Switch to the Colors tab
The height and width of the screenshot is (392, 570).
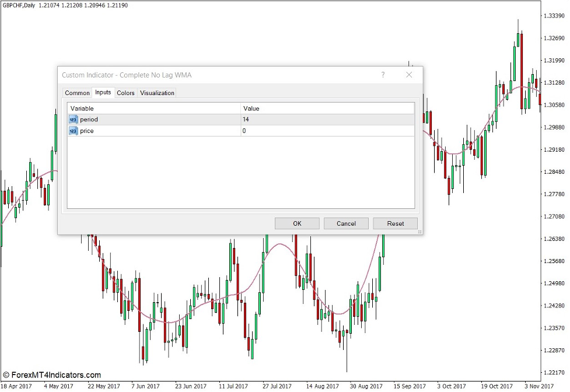click(125, 93)
